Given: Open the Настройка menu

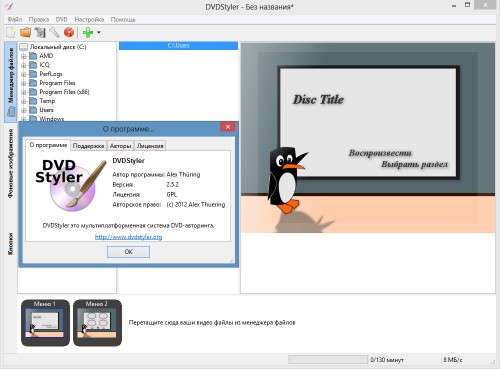Looking at the screenshot, I should pos(89,19).
